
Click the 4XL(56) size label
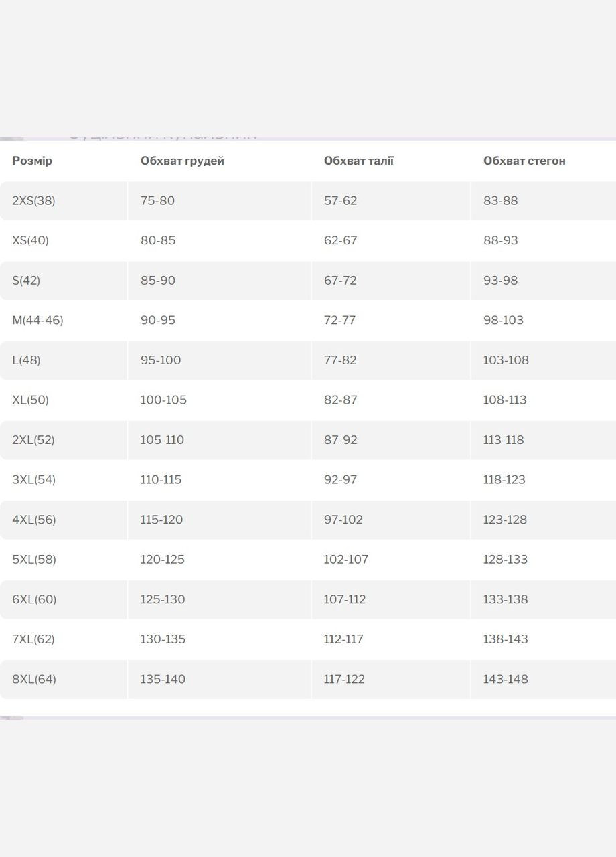[x=34, y=520]
